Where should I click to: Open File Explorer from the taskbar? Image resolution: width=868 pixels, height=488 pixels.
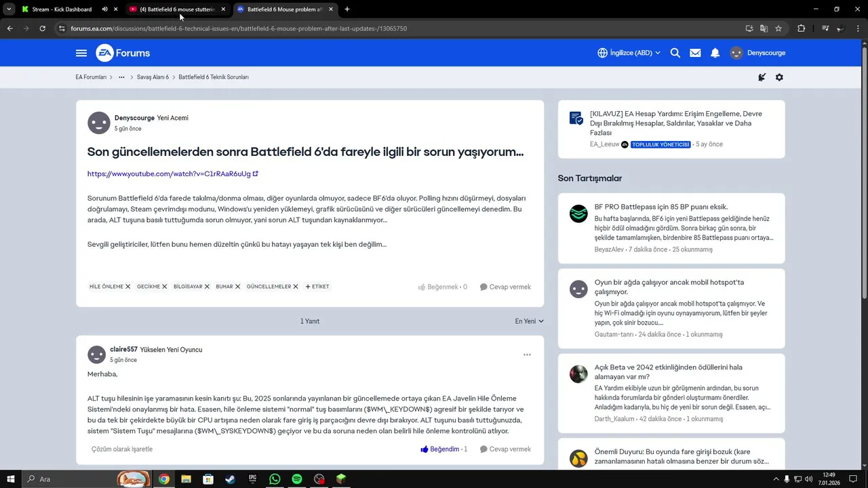(x=186, y=479)
